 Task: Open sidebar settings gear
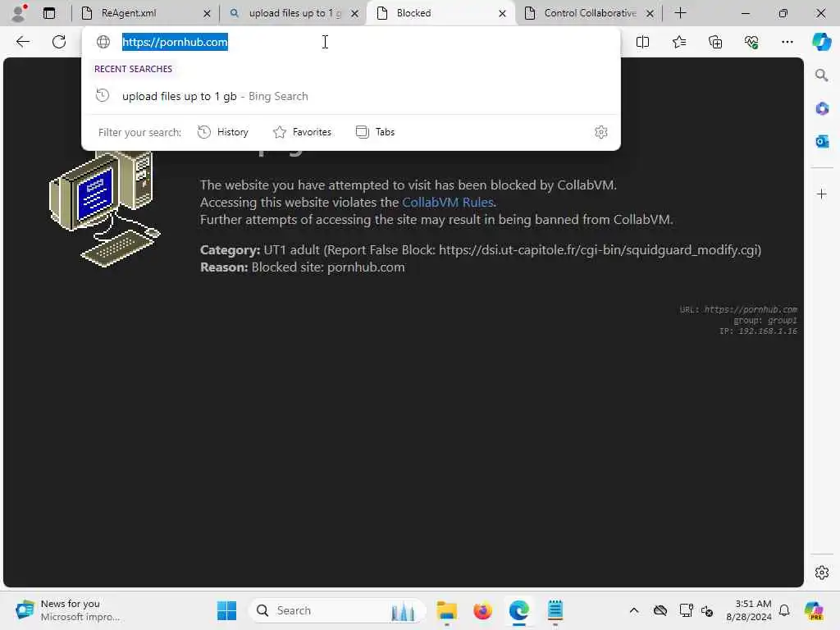click(x=822, y=572)
